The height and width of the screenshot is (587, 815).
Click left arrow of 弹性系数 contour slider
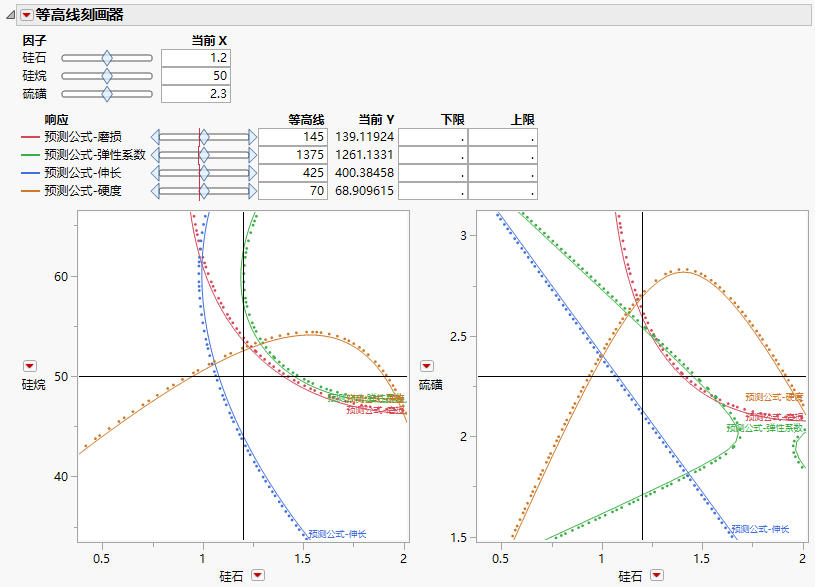[x=155, y=155]
